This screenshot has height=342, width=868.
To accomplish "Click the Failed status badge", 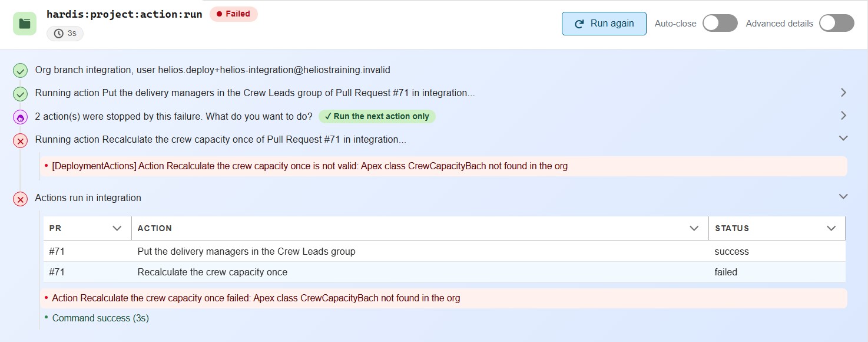I will point(234,14).
